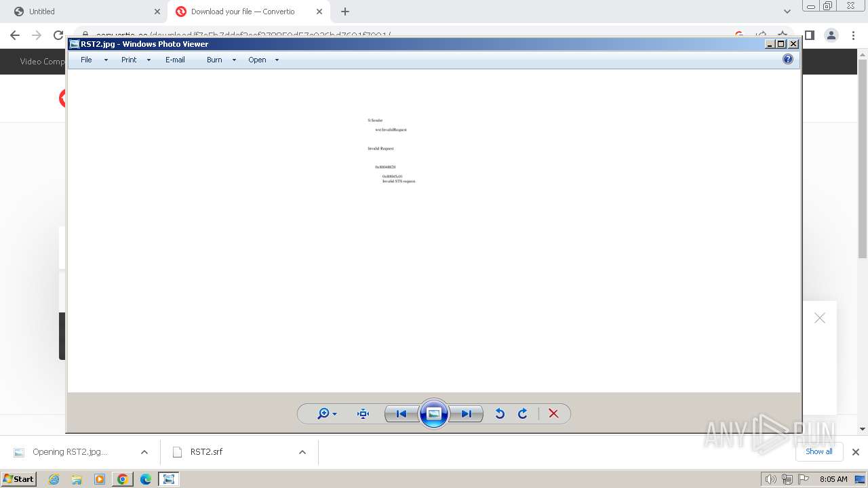Open the Chrome side panel icon
The image size is (868, 488).
[809, 35]
